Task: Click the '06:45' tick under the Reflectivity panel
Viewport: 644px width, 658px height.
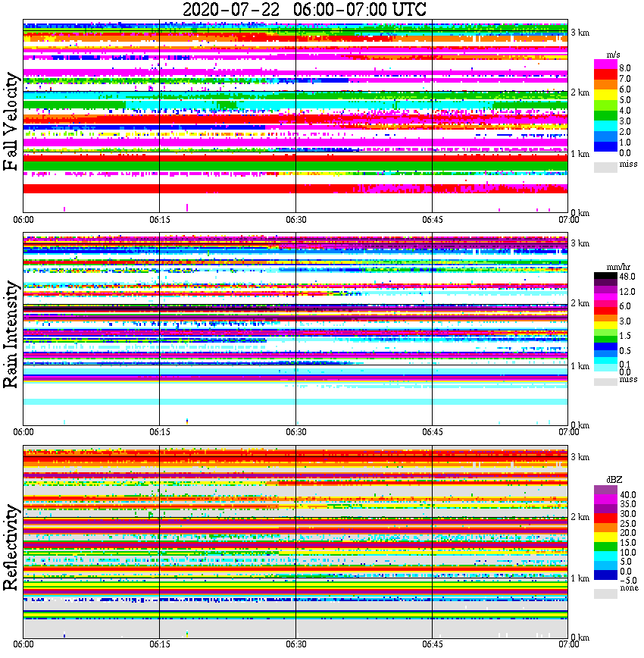Action: click(x=433, y=644)
